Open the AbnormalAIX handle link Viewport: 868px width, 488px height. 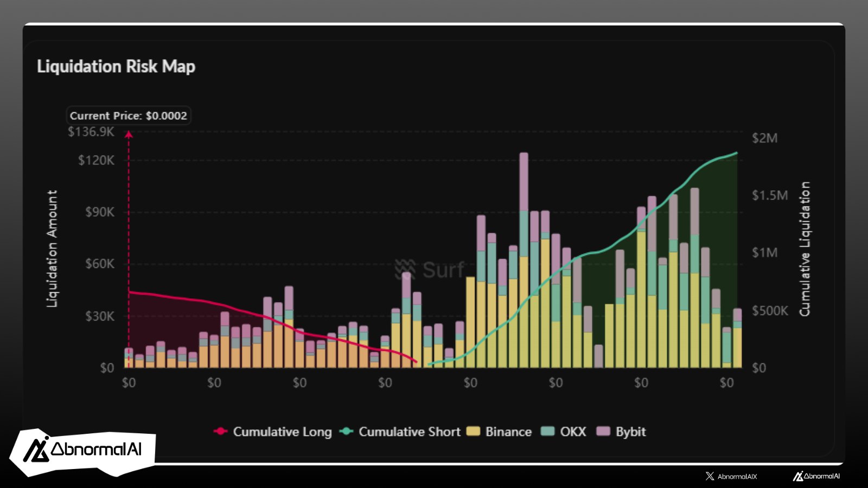(737, 476)
